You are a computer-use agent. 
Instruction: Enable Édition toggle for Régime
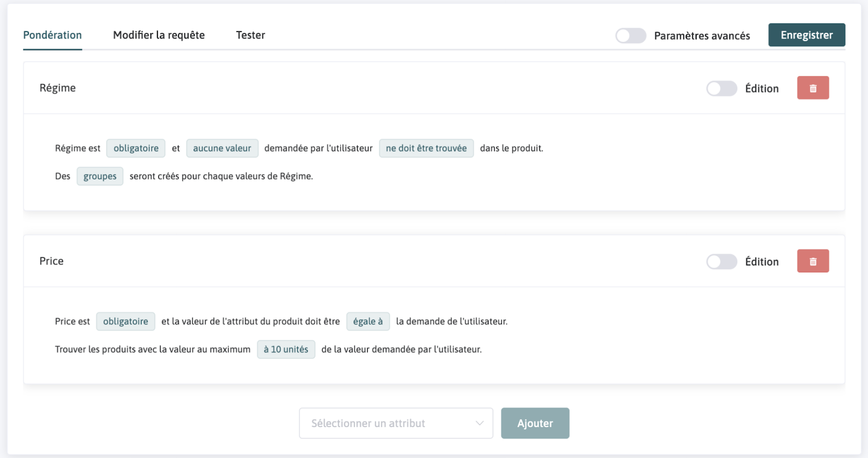pos(722,88)
